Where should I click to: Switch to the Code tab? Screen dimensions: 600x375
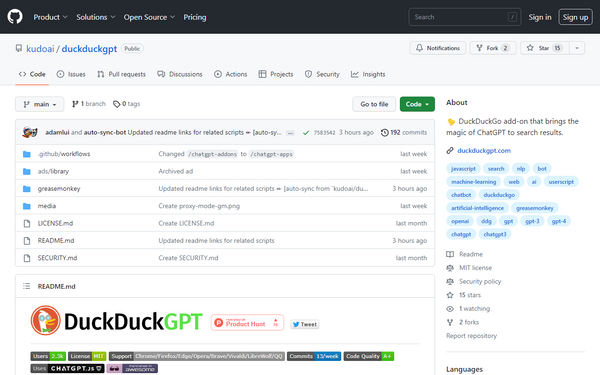point(32,74)
